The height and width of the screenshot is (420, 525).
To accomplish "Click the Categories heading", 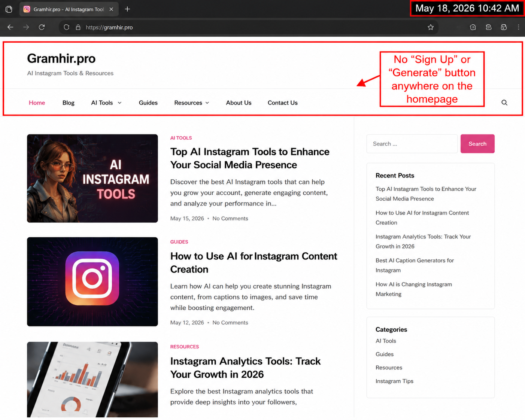I will point(391,329).
